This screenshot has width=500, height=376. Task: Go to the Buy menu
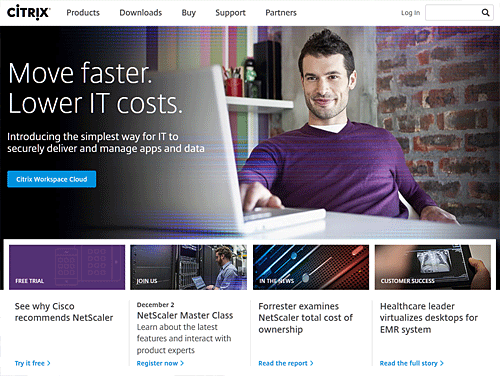point(189,13)
